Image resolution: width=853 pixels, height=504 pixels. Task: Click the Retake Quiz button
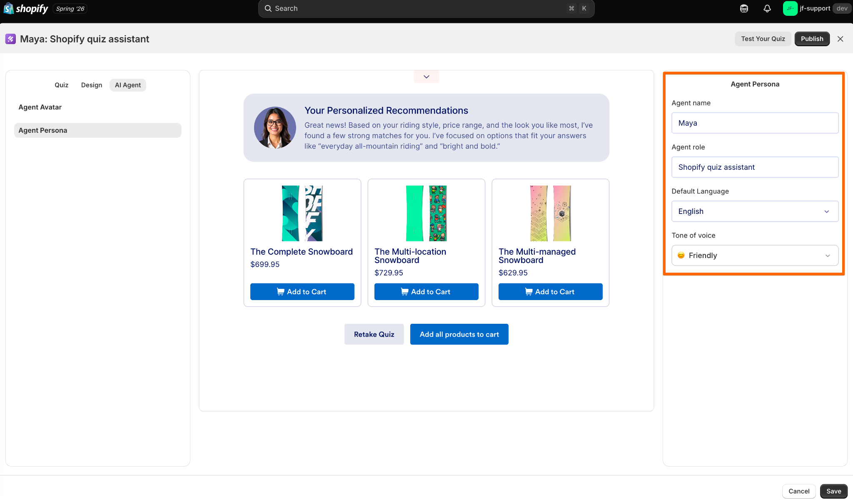374,334
